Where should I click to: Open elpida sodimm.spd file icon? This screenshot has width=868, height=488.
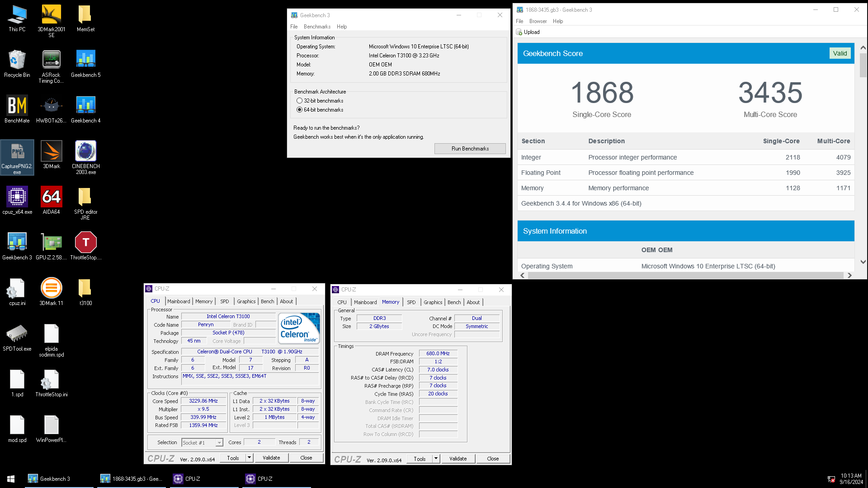click(x=51, y=340)
